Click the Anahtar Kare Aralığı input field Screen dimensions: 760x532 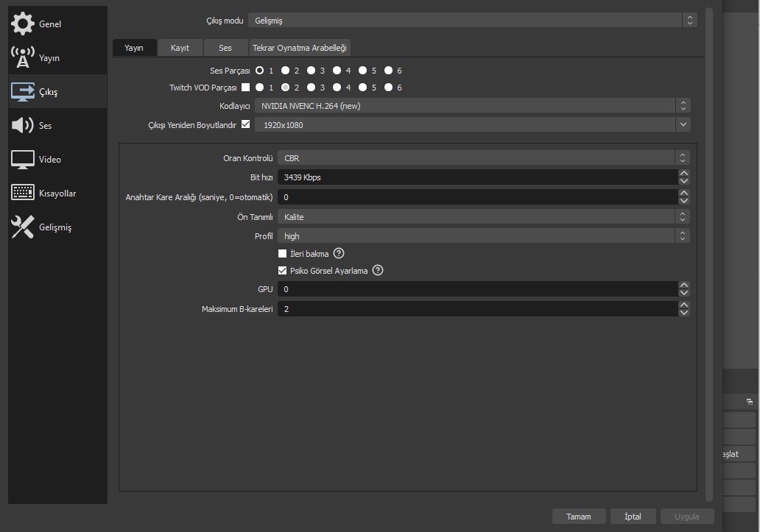tap(478, 197)
